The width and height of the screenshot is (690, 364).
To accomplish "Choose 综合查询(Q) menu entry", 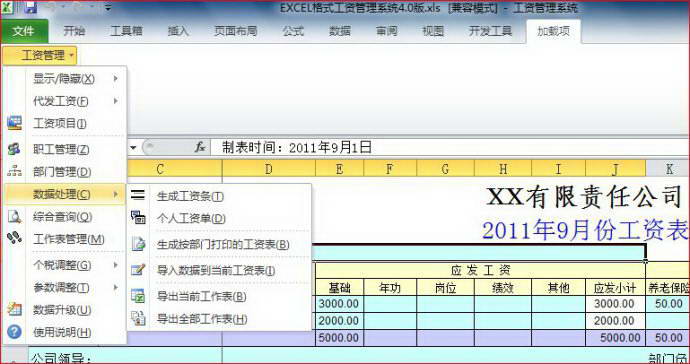I will (65, 217).
